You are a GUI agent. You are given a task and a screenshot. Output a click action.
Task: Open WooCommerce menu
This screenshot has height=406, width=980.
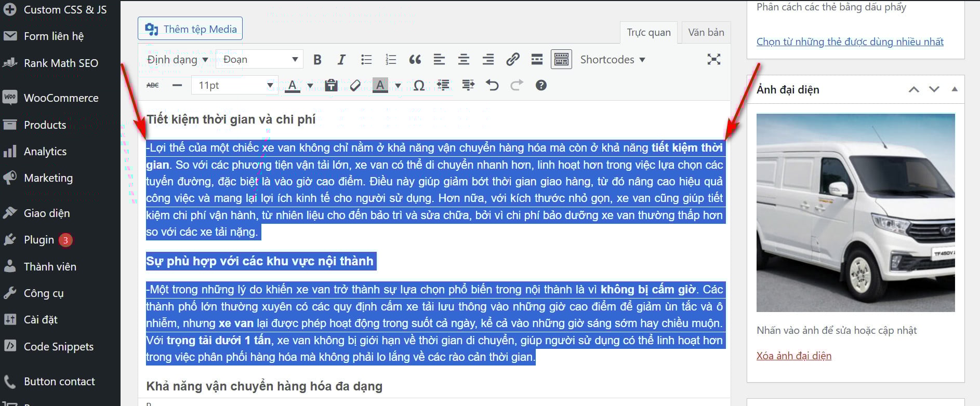pyautogui.click(x=60, y=98)
